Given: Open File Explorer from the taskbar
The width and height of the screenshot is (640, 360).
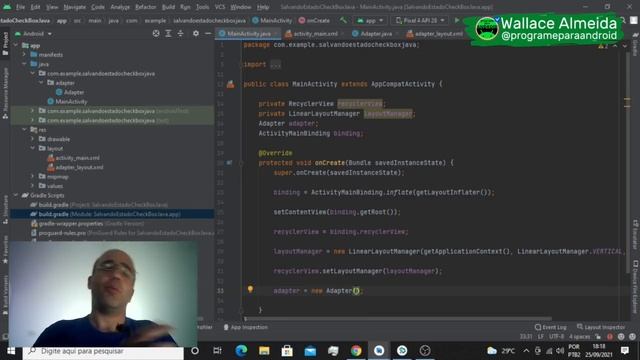Looking at the screenshot, I should point(264,351).
